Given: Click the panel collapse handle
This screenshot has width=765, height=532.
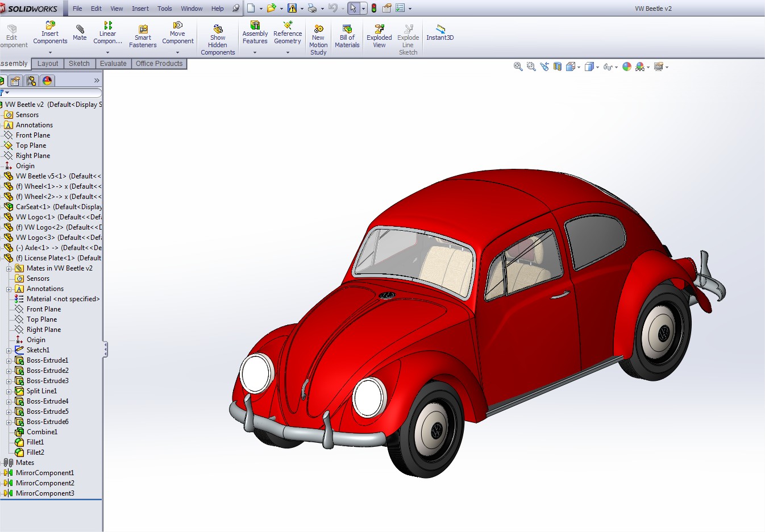Looking at the screenshot, I should pos(105,350).
